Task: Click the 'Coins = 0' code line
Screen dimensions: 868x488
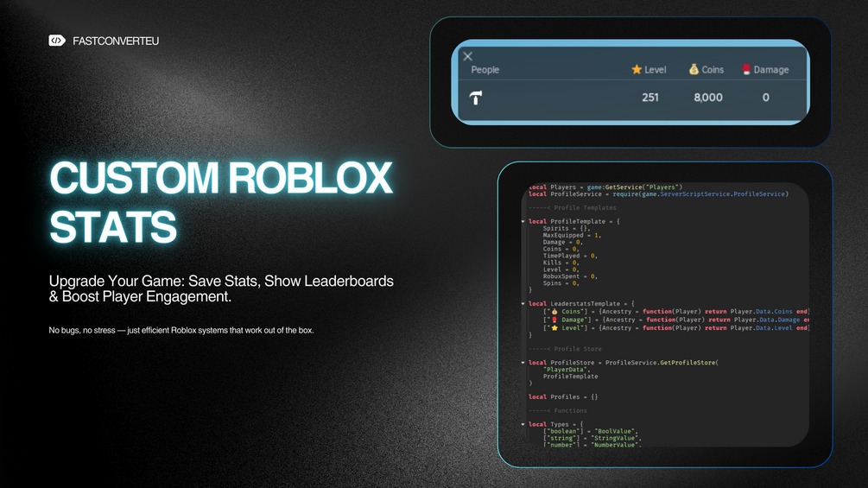Action: (561, 249)
